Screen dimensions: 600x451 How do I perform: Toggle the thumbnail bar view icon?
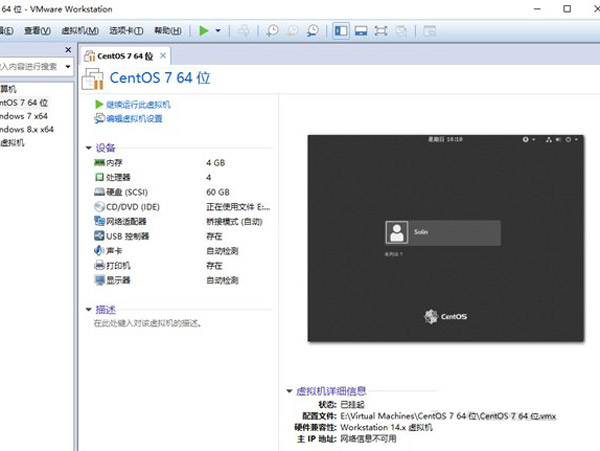(361, 31)
